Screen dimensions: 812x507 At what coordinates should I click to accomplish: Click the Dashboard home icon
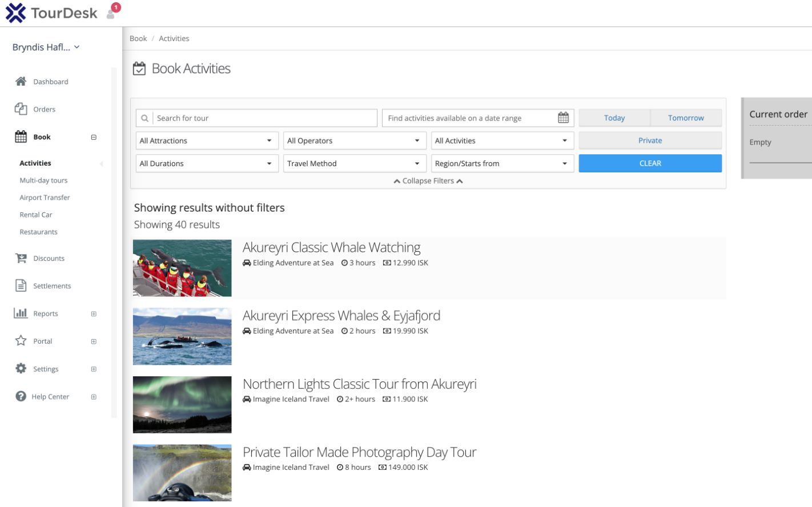point(21,82)
